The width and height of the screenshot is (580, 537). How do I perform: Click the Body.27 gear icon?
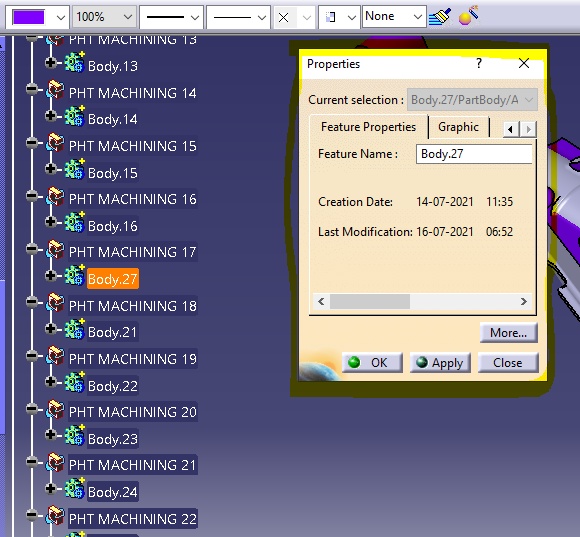point(75,274)
